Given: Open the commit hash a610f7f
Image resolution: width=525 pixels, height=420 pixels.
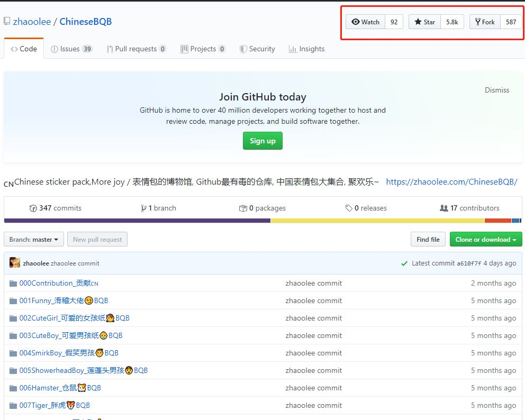Looking at the screenshot, I should 469,263.
